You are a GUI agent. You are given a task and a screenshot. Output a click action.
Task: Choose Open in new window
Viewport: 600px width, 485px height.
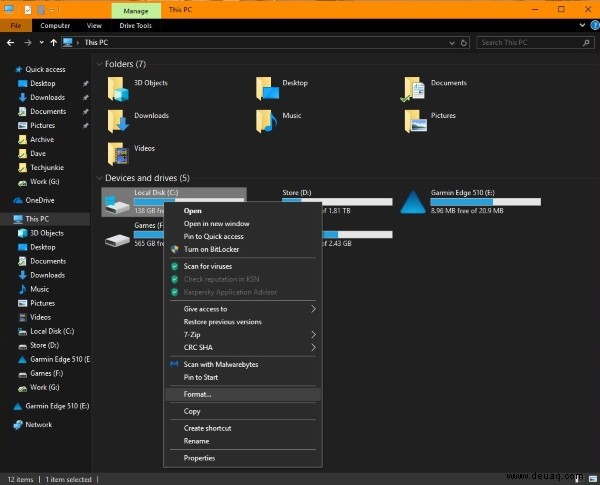243,224
